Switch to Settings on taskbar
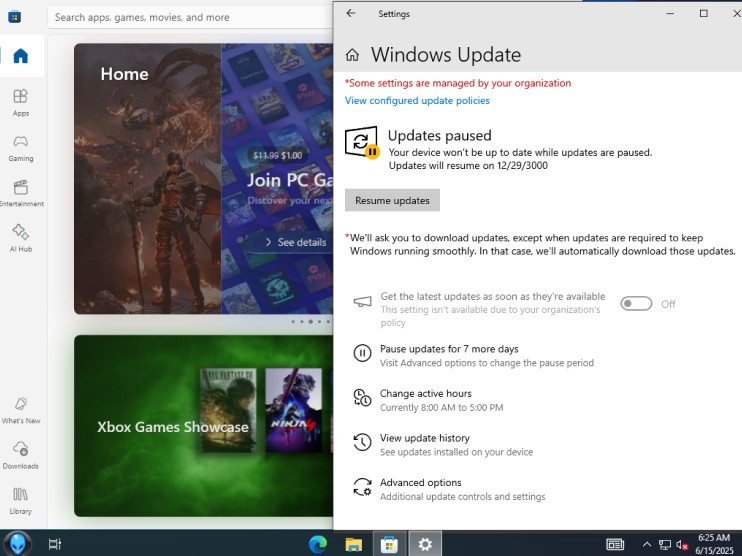This screenshot has height=556, width=742. click(x=425, y=544)
